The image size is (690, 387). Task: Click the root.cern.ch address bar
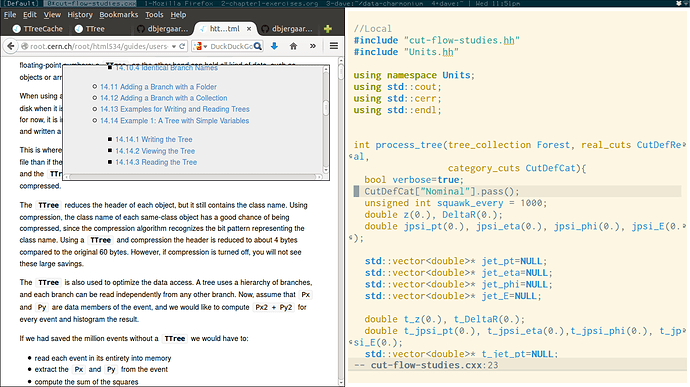[x=99, y=46]
